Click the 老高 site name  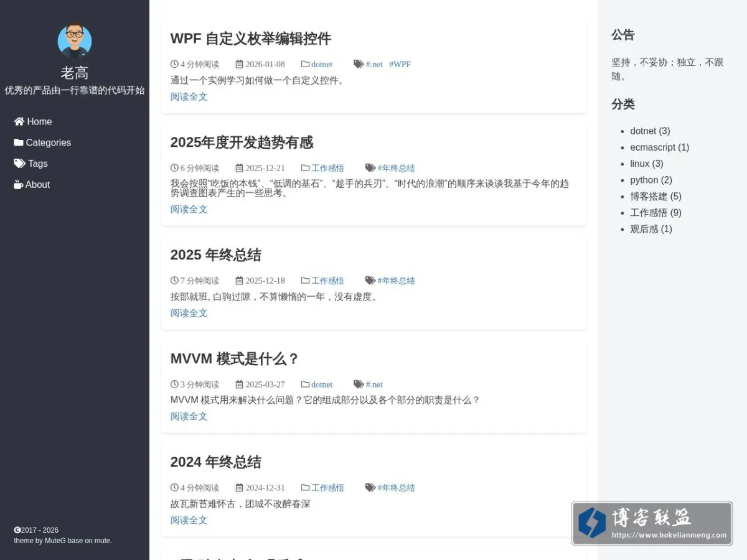click(75, 73)
